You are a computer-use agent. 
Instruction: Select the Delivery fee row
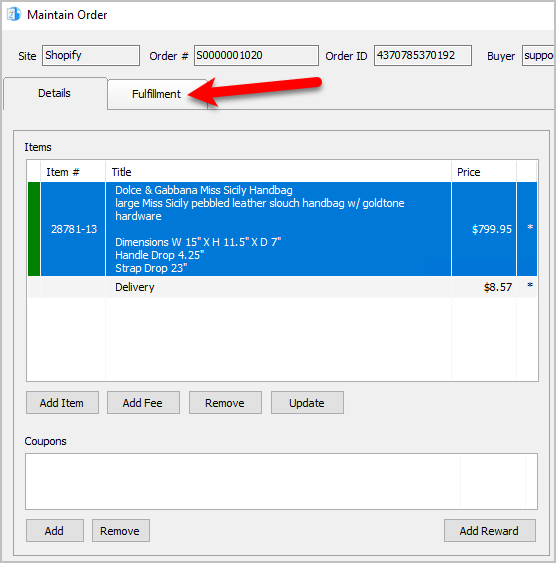(282, 287)
